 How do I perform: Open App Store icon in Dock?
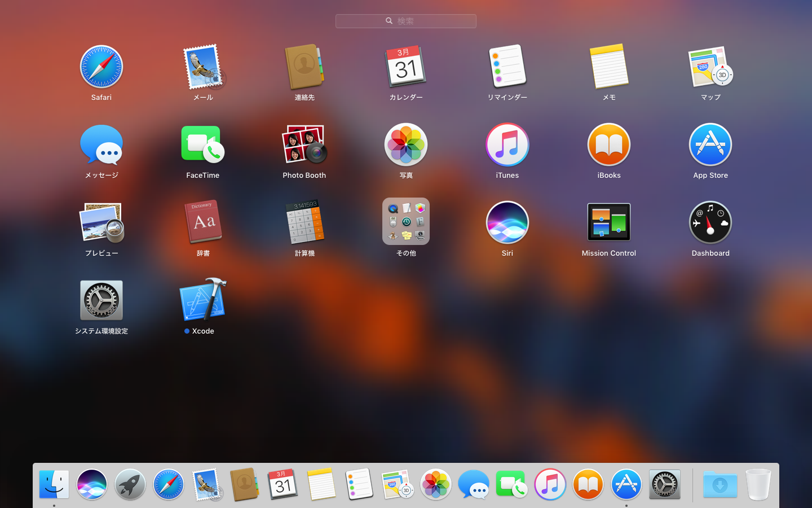click(x=626, y=484)
